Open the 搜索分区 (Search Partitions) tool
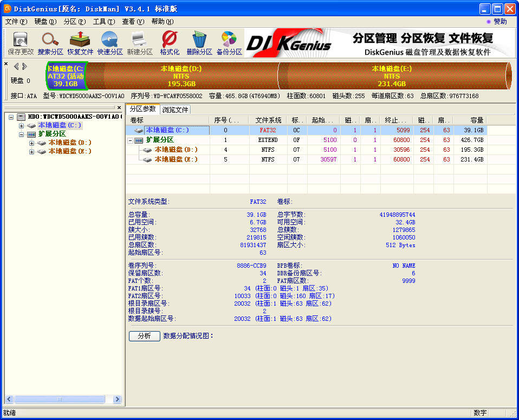Viewport: 519px width, 420px height. pyautogui.click(x=50, y=43)
